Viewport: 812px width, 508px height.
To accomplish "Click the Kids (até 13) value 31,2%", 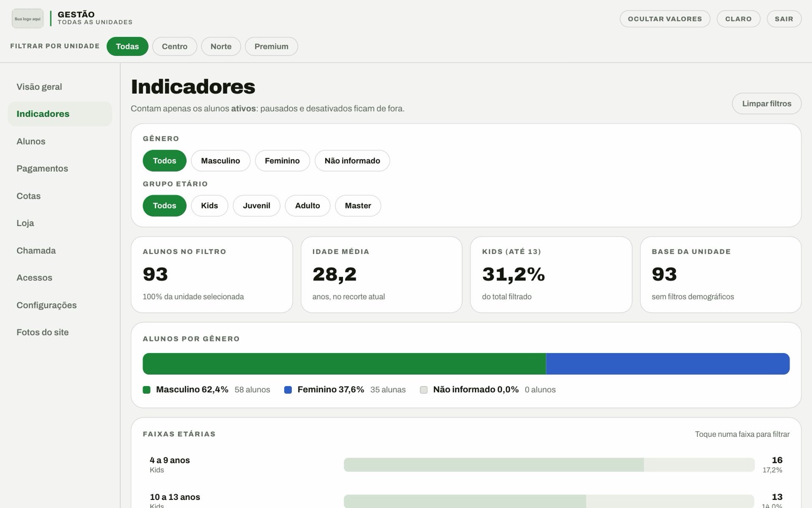I will tap(514, 274).
